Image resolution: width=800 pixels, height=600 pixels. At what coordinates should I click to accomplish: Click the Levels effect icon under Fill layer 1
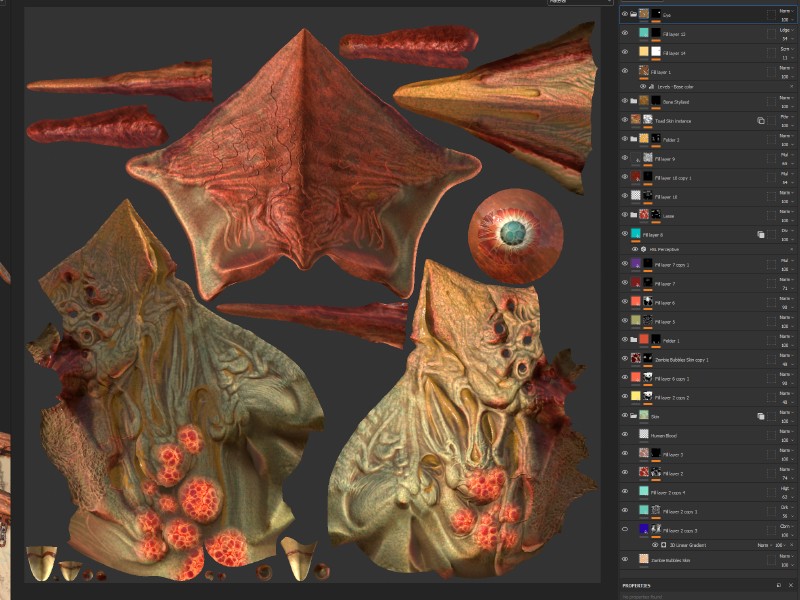(x=653, y=87)
